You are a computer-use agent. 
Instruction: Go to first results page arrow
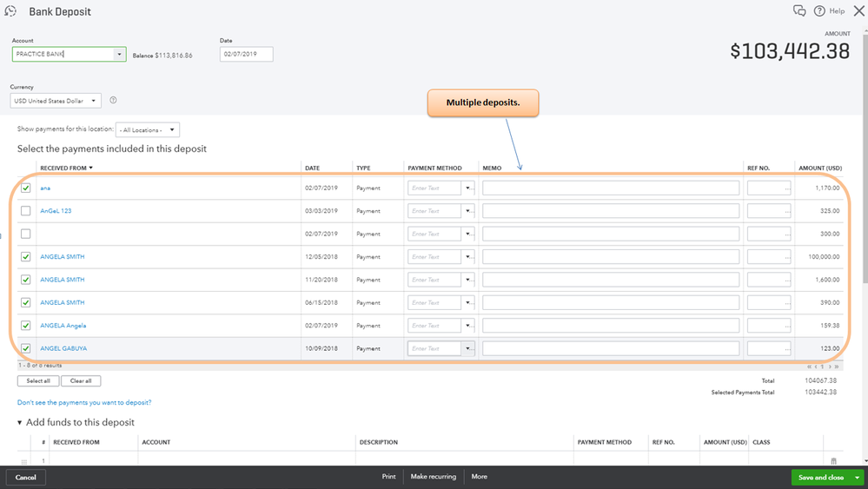click(x=809, y=367)
